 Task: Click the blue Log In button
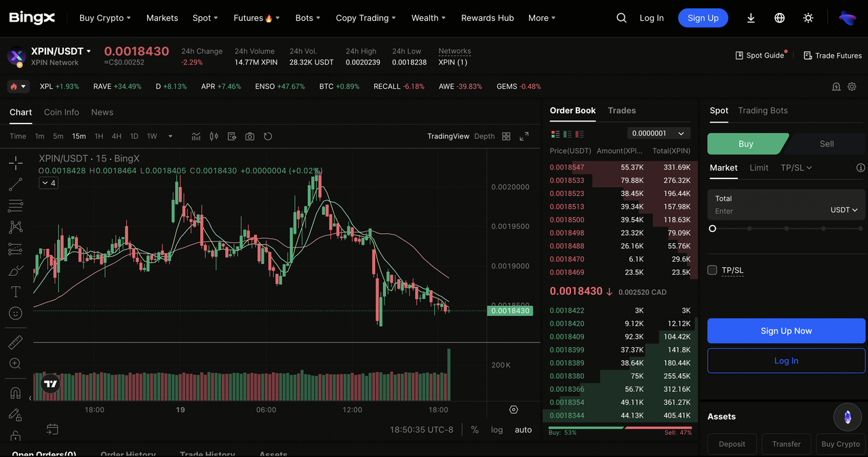pos(786,361)
